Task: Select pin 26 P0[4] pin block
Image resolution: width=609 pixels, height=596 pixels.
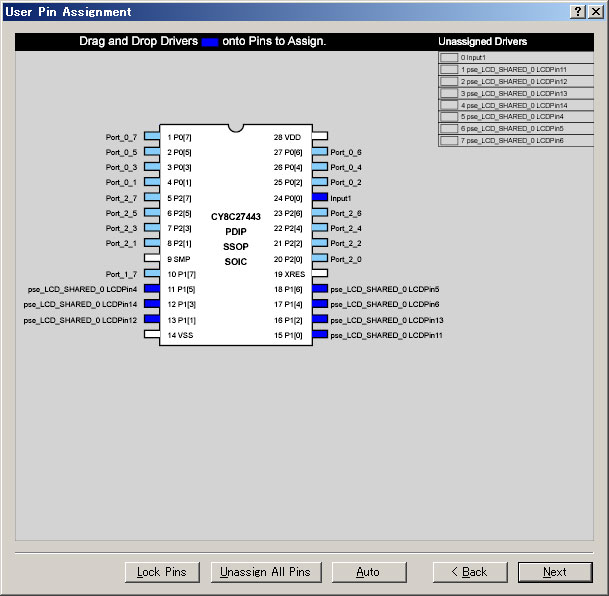Action: (x=320, y=167)
